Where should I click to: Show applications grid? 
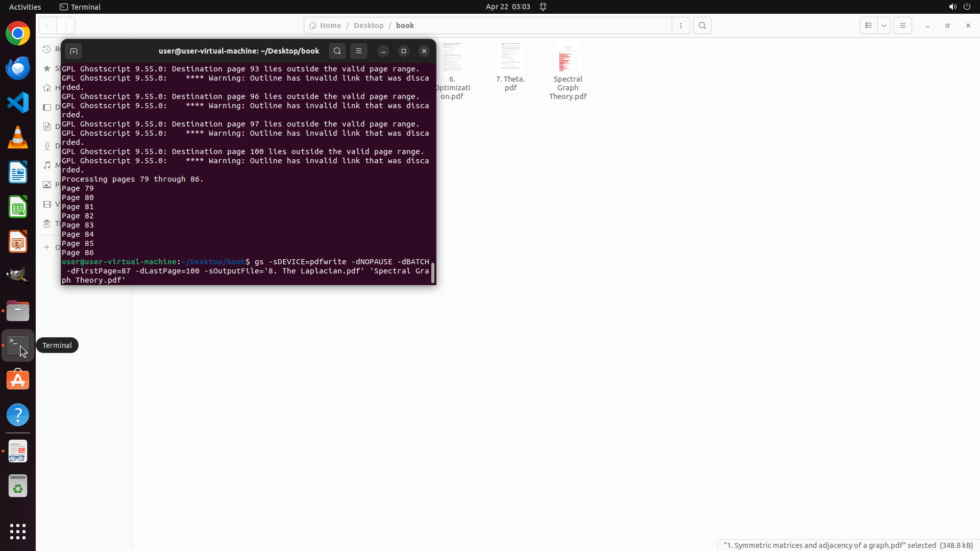(18, 532)
